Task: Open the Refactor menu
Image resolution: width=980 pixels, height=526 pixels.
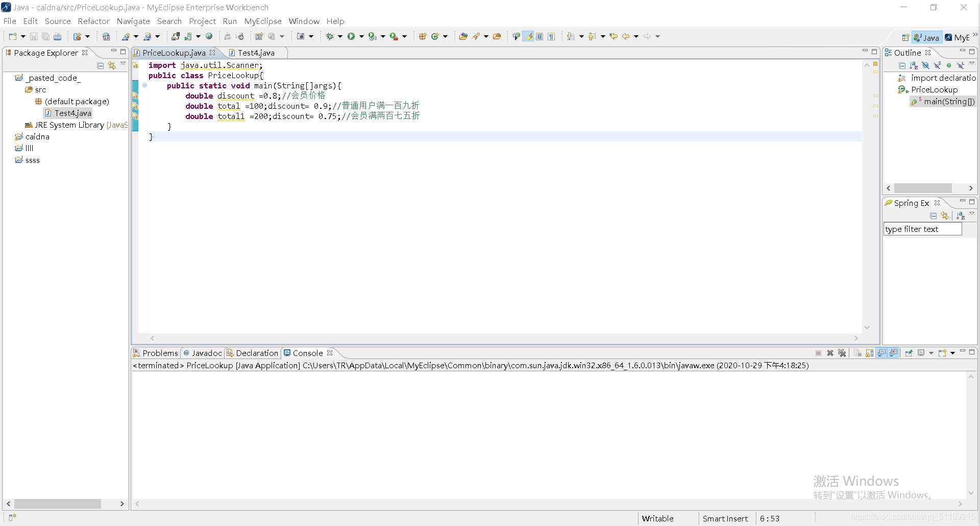Action: tap(93, 21)
